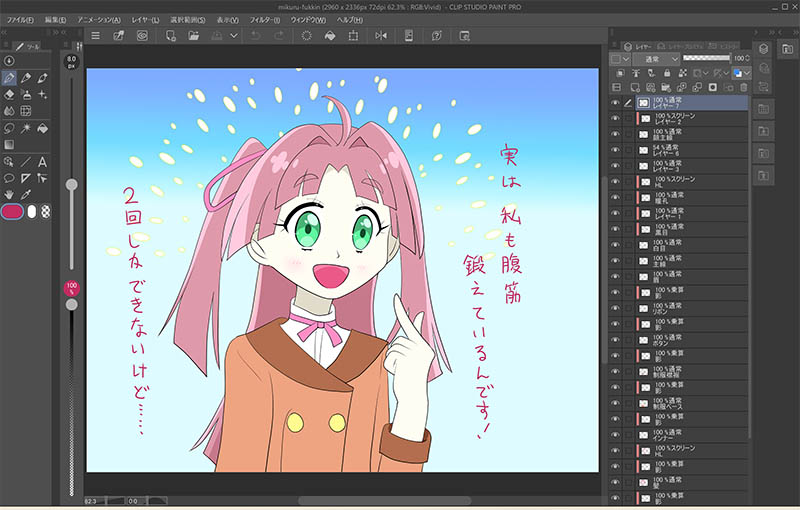Open the reference layer dropdown arrow
Viewport: 800px width, 510px height.
coord(707,73)
